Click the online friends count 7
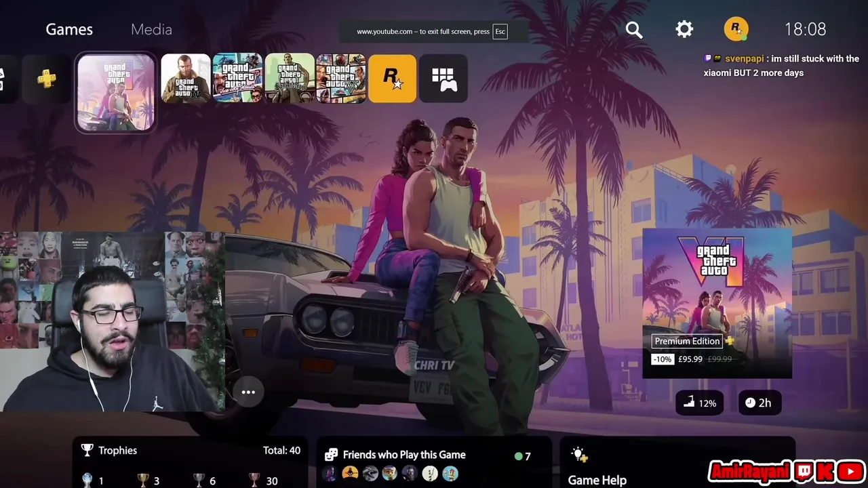This screenshot has height=488, width=868. (x=528, y=456)
